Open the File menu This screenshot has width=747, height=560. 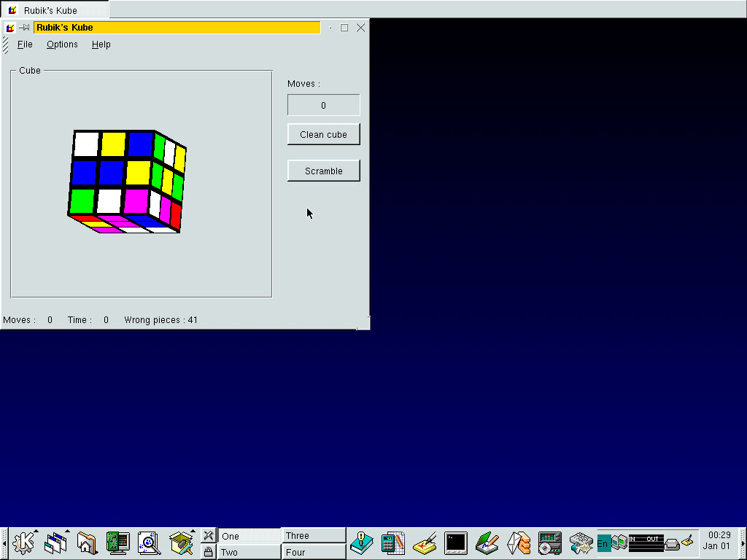25,44
